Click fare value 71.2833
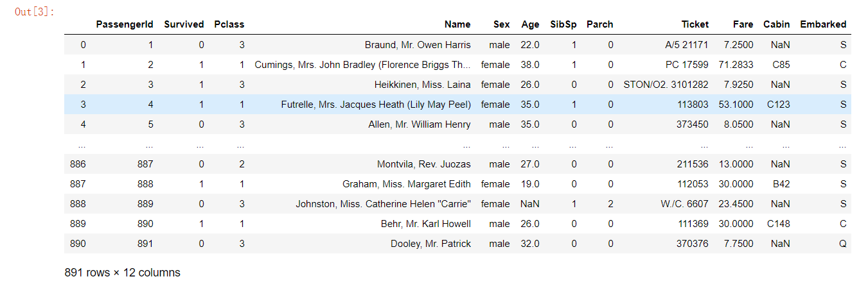 (736, 65)
